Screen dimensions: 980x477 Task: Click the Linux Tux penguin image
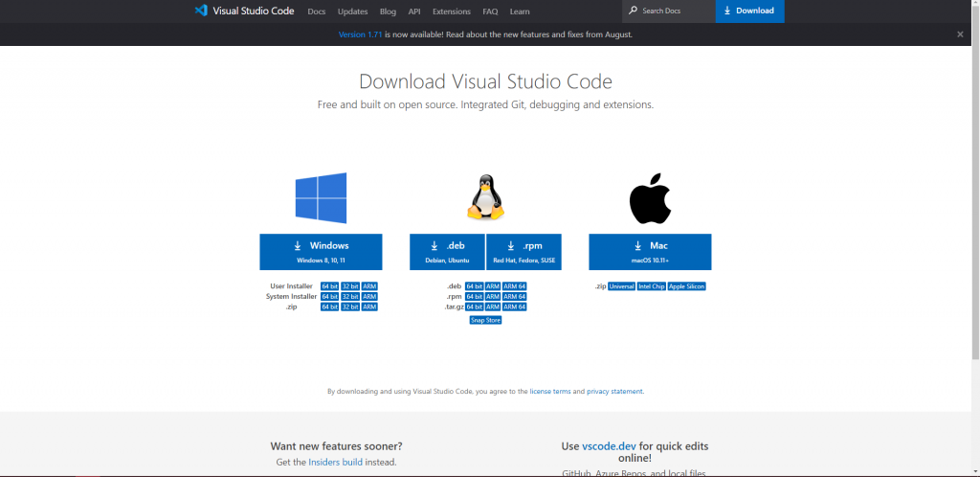485,197
